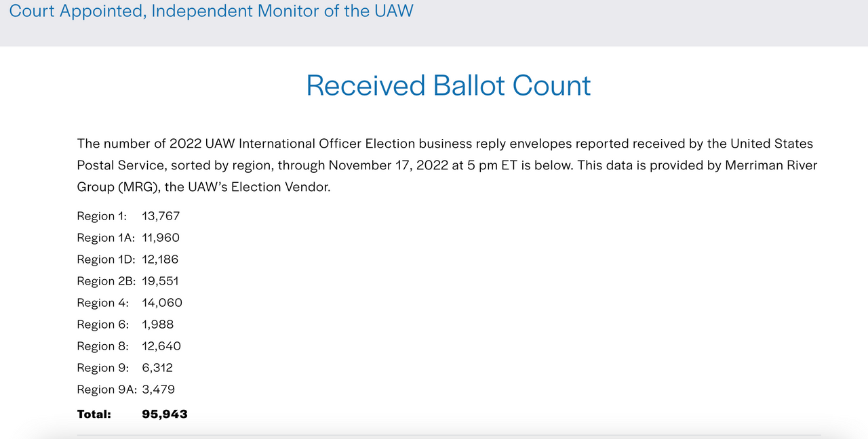The width and height of the screenshot is (868, 439).
Task: Click the Merriman River Group intro paragraph
Action: click(447, 165)
